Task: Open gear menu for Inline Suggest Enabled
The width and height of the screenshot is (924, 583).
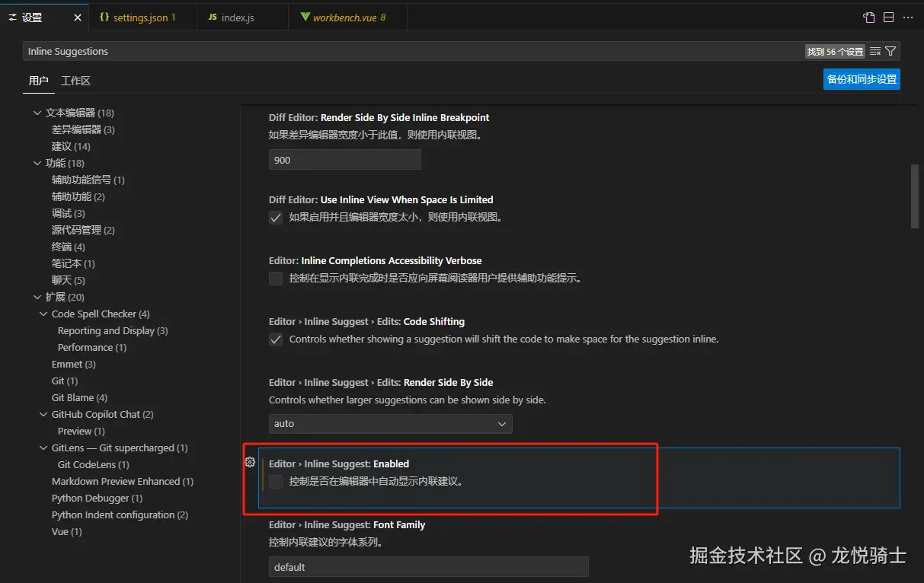Action: (250, 462)
